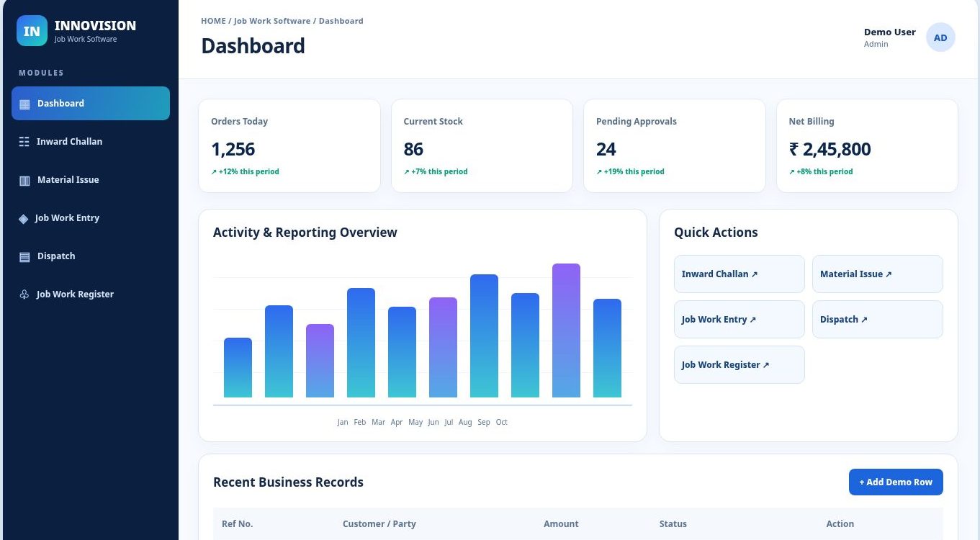
Task: Select the Material Issue sidebar icon
Action: click(24, 180)
